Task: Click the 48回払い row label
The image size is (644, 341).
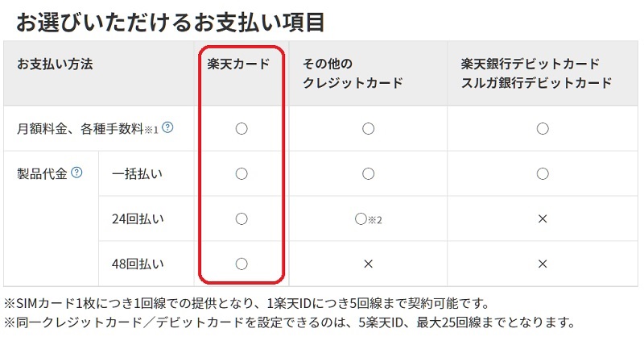Action: click(138, 264)
